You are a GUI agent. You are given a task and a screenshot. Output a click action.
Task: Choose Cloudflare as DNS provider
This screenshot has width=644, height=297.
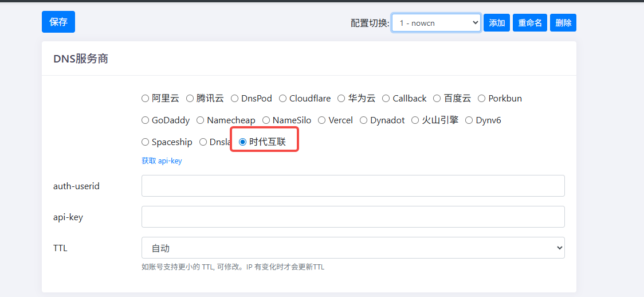pos(283,99)
